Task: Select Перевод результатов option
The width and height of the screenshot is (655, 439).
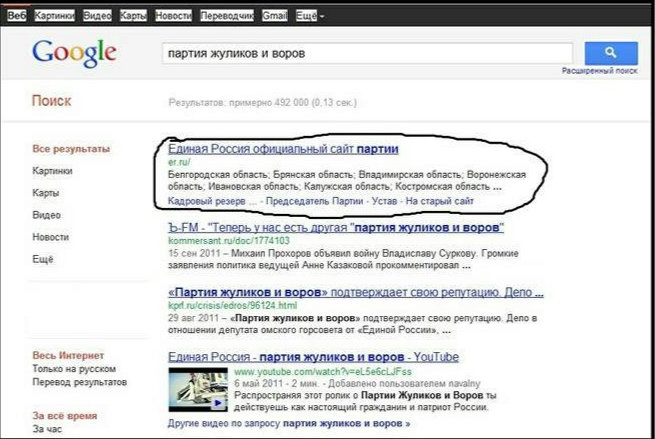Action: coord(79,382)
